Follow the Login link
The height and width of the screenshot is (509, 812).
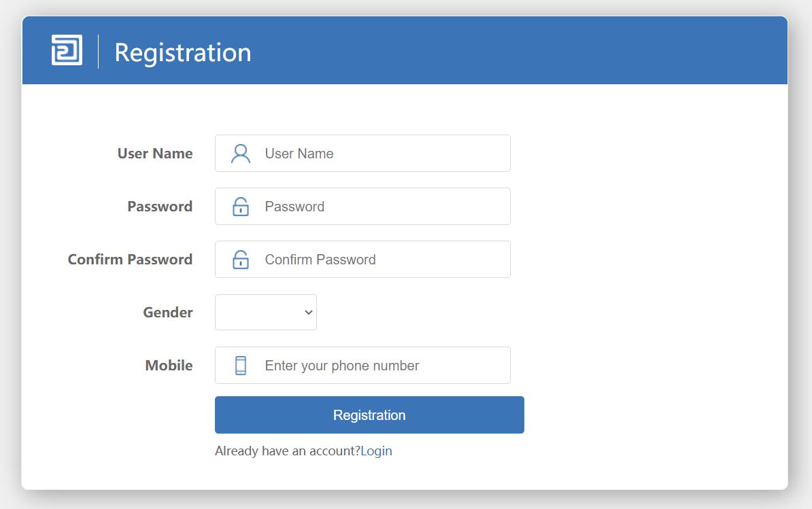tap(376, 451)
